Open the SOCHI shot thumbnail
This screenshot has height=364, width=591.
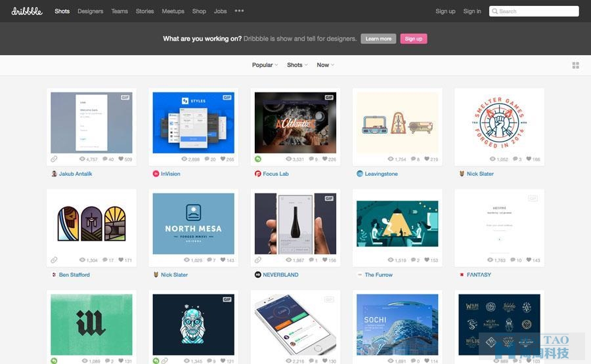click(x=397, y=325)
